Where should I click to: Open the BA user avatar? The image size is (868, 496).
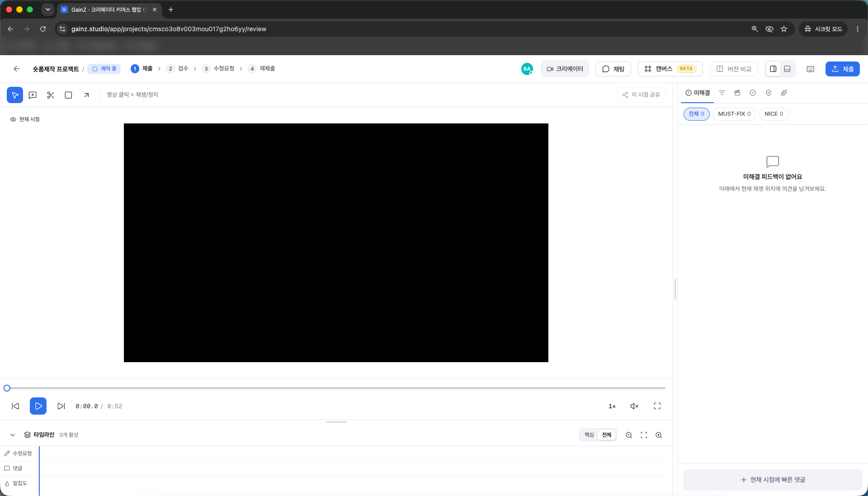click(527, 69)
